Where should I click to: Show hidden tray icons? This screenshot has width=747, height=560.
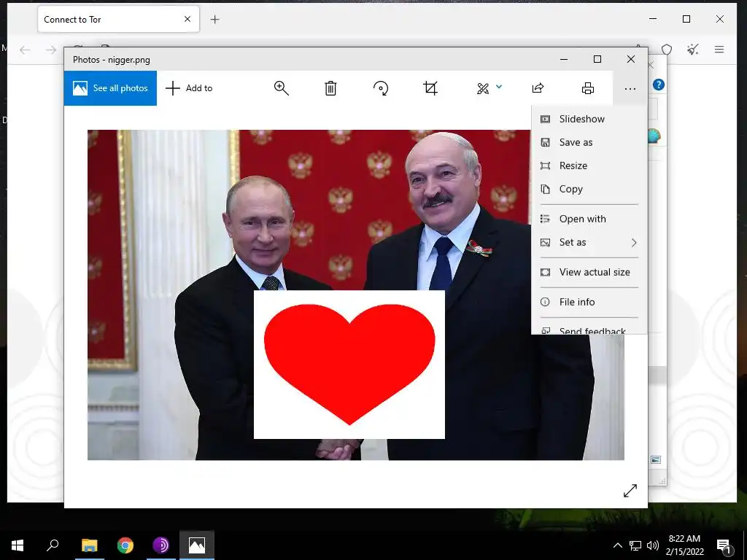tap(617, 545)
